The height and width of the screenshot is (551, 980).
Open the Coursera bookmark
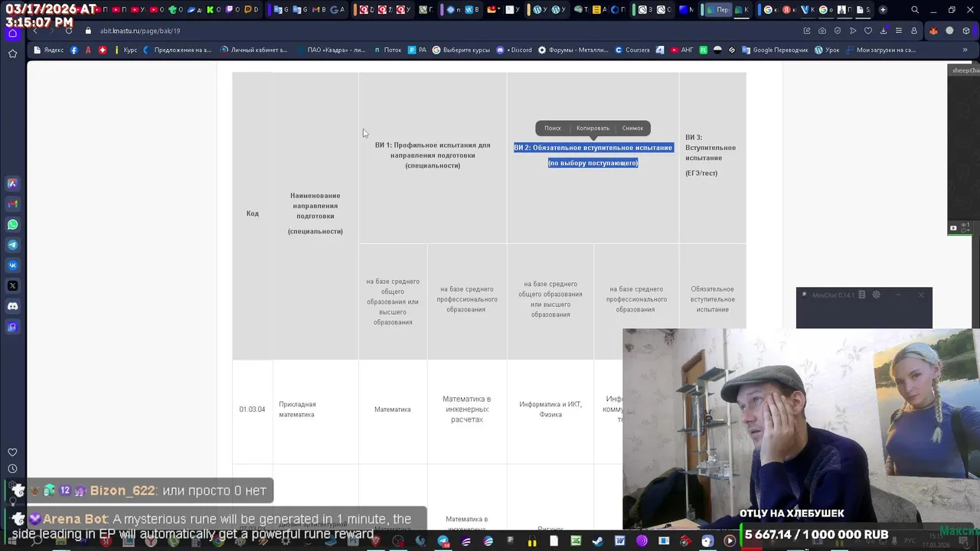632,50
